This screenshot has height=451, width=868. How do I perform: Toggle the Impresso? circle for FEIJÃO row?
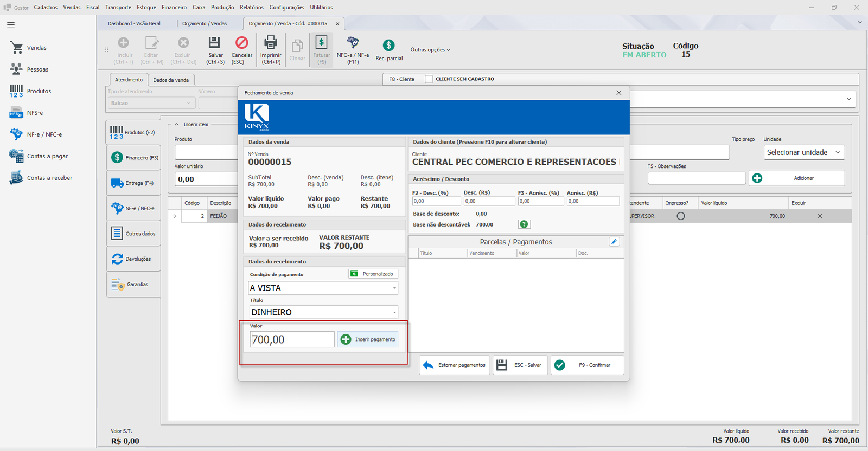click(681, 216)
